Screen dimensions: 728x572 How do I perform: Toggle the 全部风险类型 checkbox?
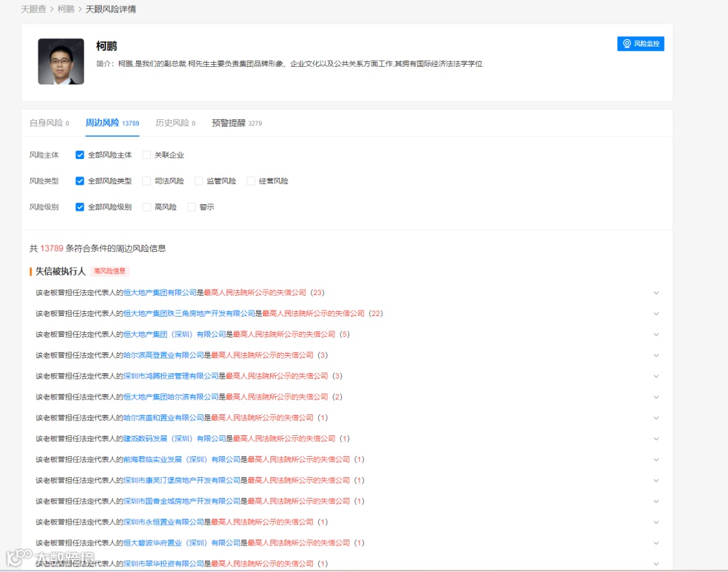[80, 181]
